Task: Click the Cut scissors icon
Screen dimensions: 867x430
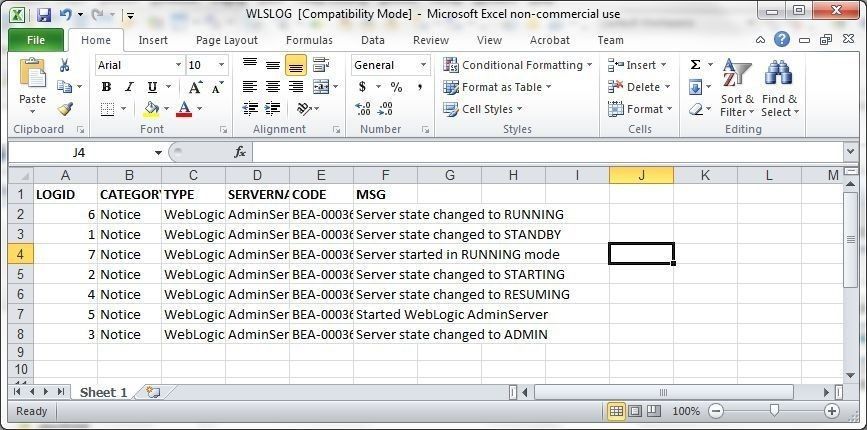Action: click(x=65, y=65)
